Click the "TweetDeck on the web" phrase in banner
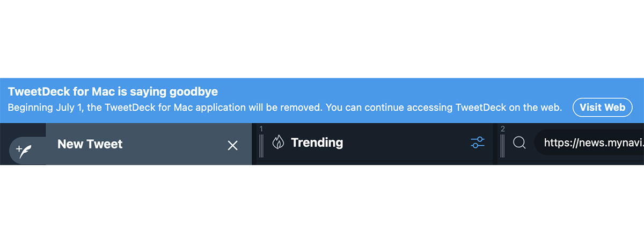644x242 pixels. click(x=509, y=108)
